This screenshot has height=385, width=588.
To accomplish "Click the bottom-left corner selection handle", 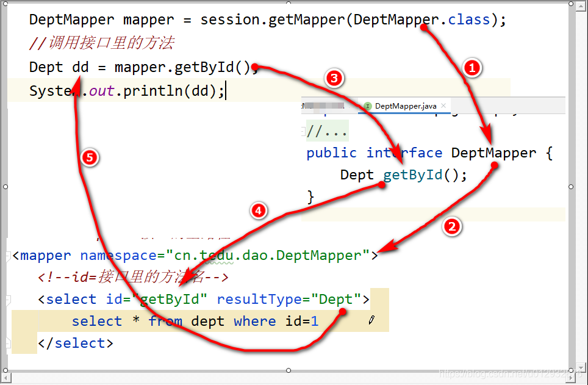I will point(5,370).
